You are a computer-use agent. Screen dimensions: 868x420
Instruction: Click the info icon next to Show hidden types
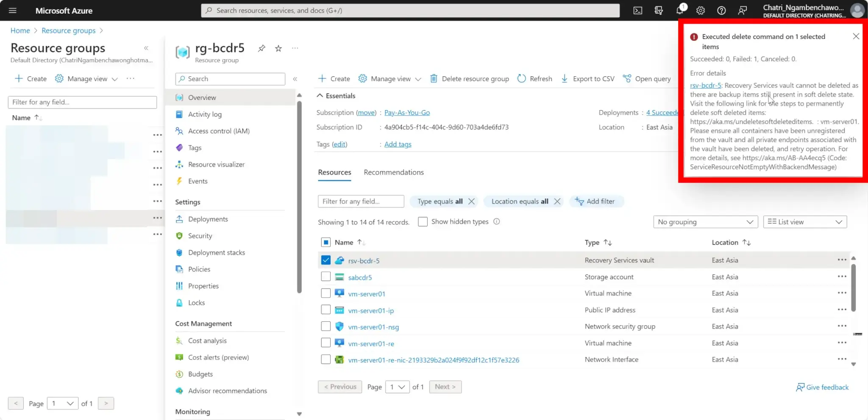coord(496,221)
